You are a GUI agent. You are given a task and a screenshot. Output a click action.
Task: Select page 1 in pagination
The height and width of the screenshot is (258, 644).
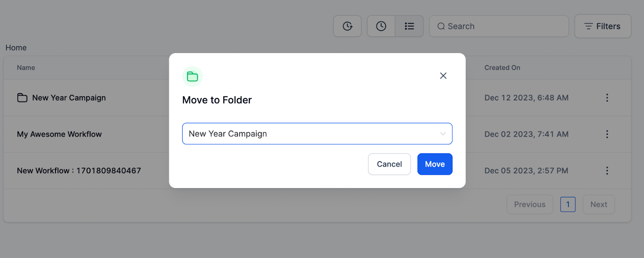[x=568, y=205]
